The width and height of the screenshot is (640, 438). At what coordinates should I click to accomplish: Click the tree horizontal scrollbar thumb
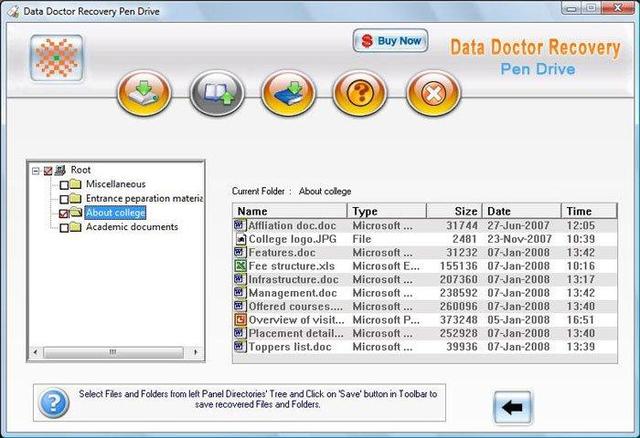pos(113,352)
